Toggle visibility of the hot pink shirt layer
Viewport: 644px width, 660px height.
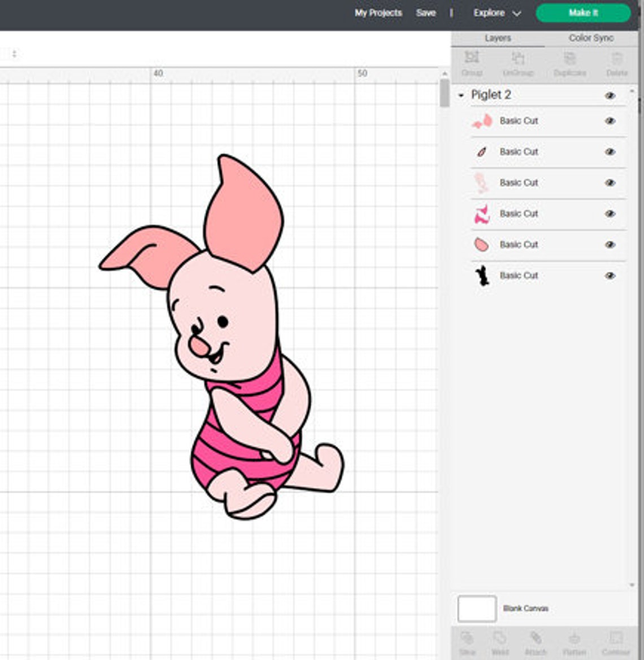[610, 214]
